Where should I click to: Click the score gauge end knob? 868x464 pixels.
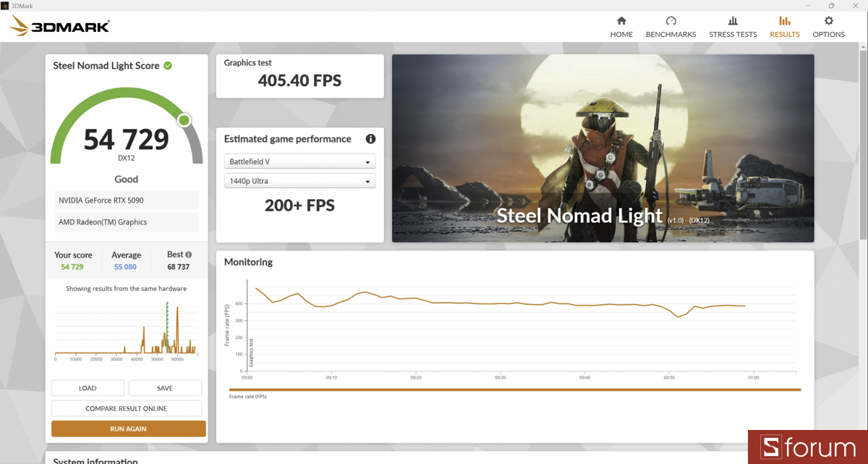[184, 120]
